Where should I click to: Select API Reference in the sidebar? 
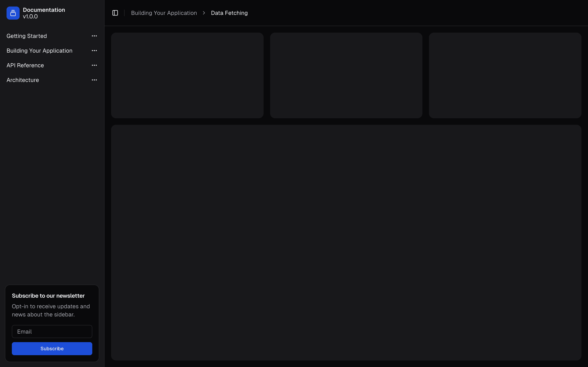[x=25, y=65]
